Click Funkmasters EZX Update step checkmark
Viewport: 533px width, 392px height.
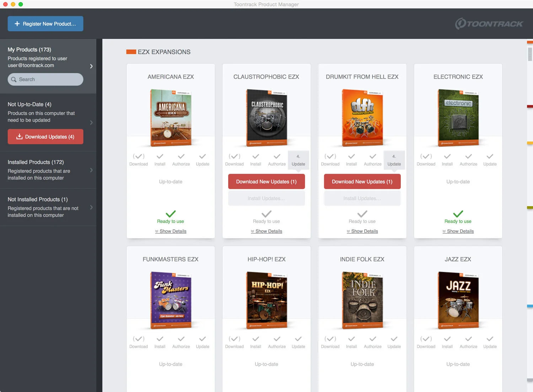click(x=203, y=339)
